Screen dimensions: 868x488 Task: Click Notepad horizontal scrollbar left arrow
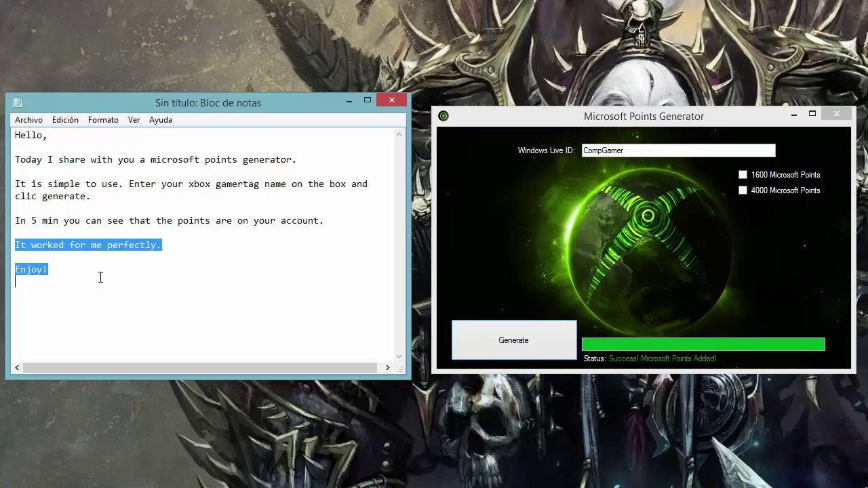17,367
